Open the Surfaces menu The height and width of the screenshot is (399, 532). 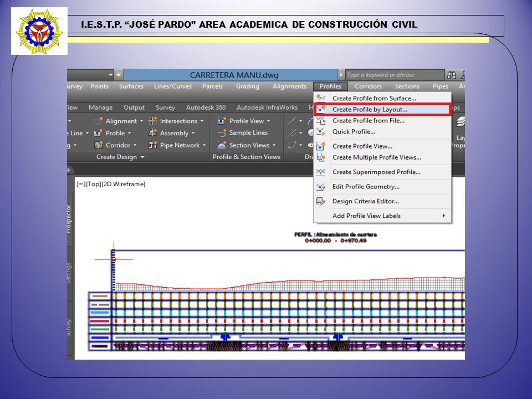(x=131, y=86)
